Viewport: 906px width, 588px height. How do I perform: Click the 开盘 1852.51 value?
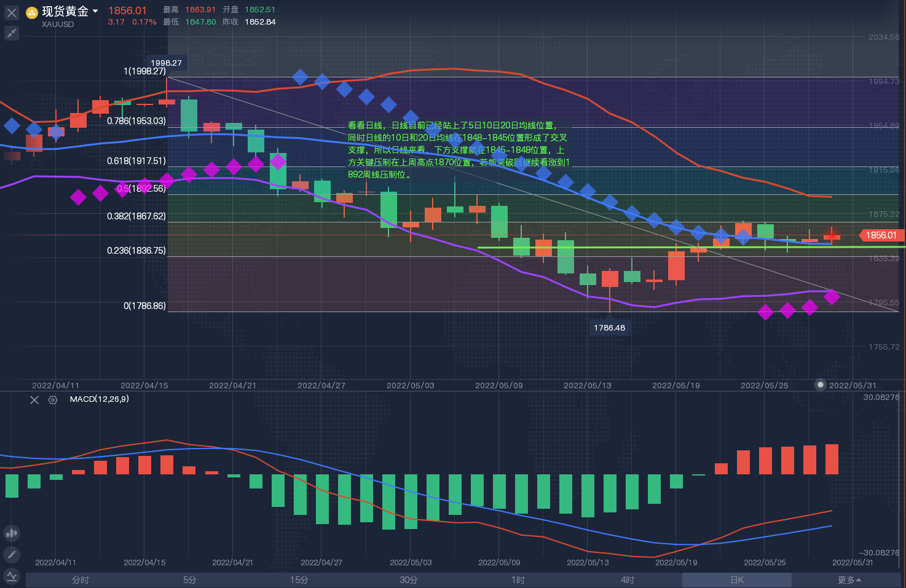(260, 10)
